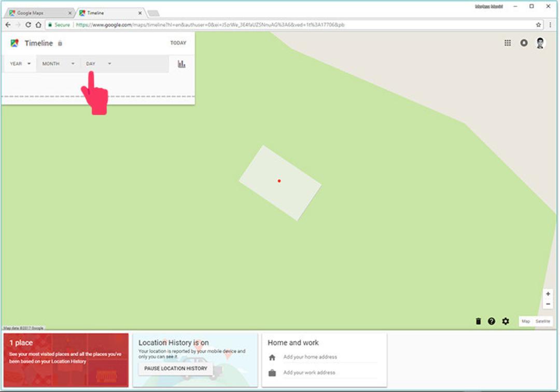Switch to the Google Maps browser tab

[x=39, y=13]
